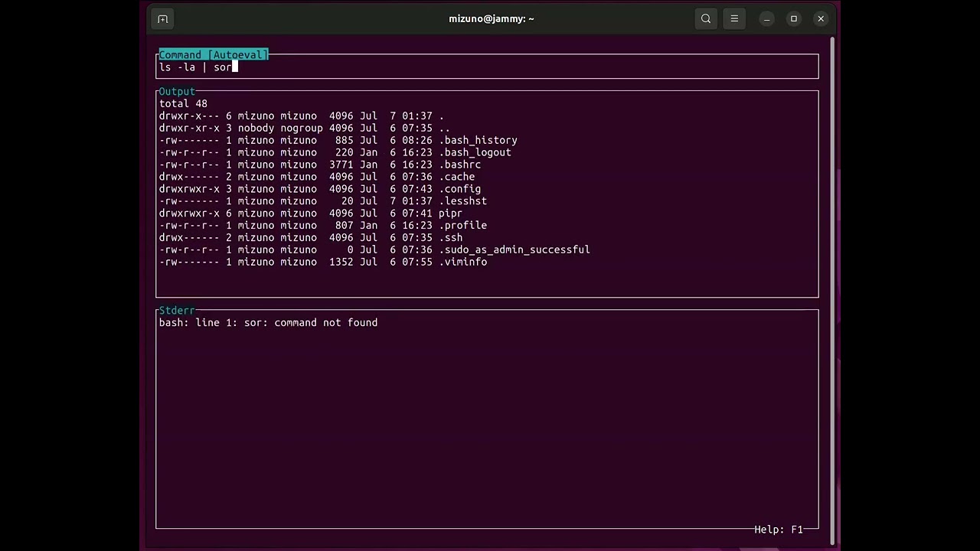This screenshot has width=980, height=551.
Task: Select the .config row
Action: (320, 189)
